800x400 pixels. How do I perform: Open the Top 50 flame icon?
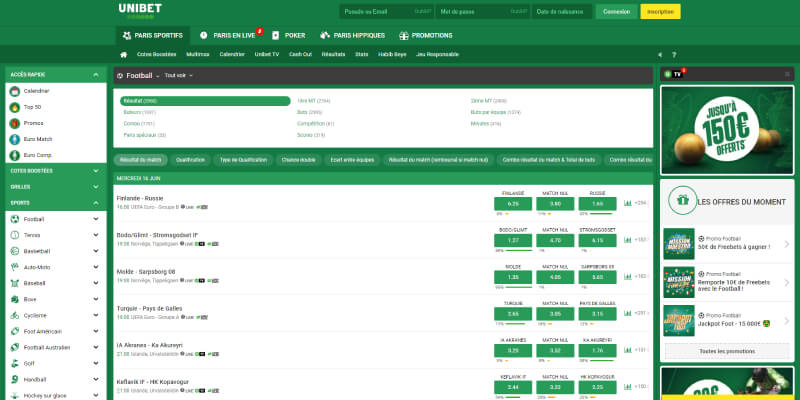pos(15,107)
